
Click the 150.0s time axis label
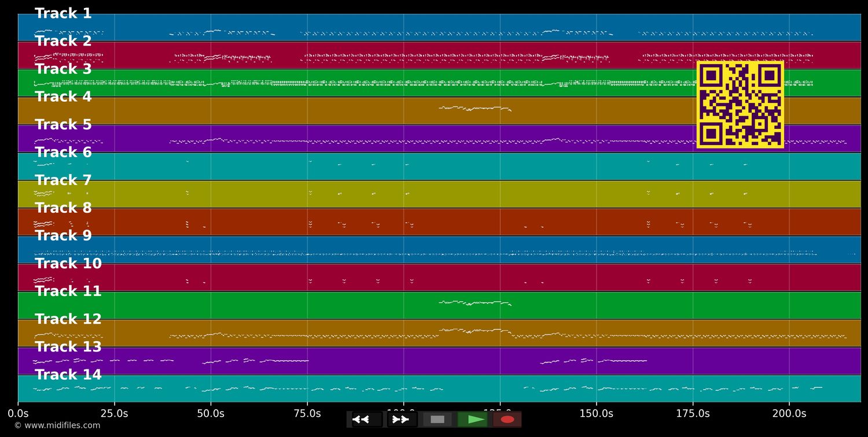[x=596, y=413]
